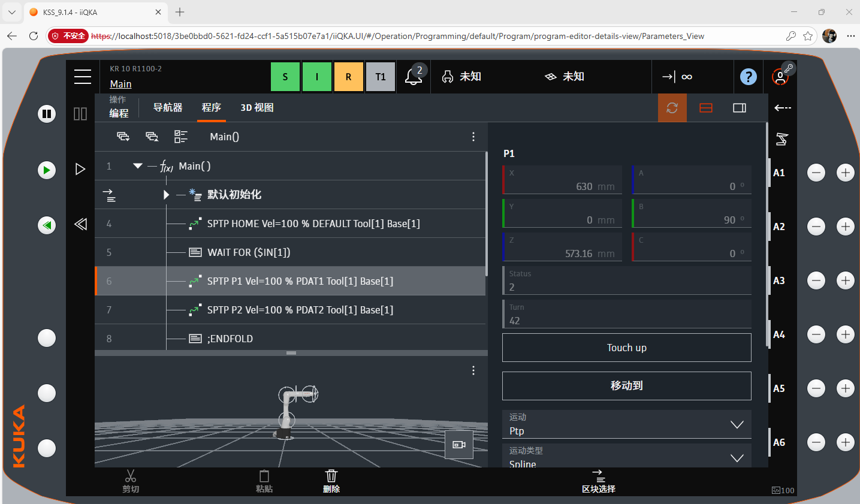Collapse the Main() function tree node

tap(138, 166)
